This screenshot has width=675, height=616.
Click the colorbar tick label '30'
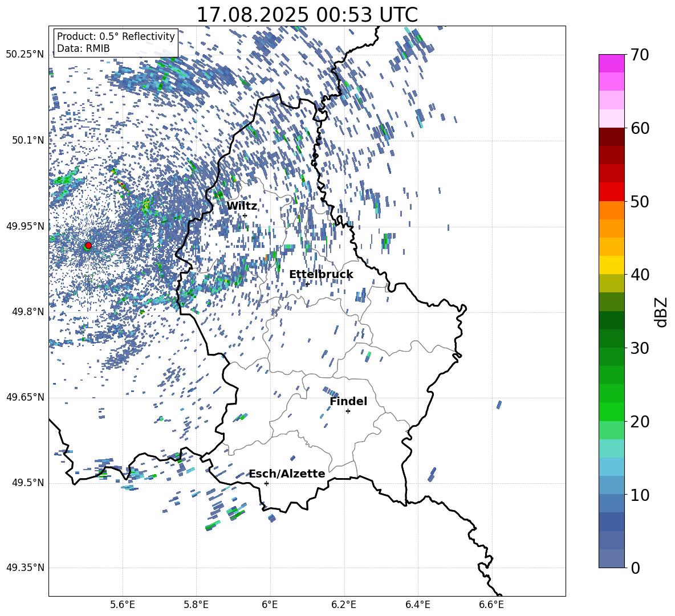click(640, 348)
